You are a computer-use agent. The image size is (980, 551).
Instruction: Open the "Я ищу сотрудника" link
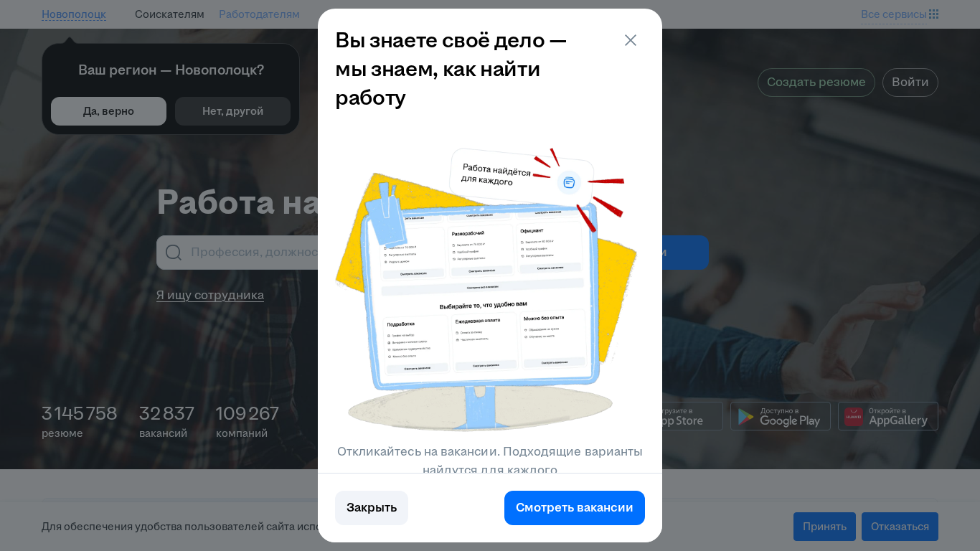(210, 295)
